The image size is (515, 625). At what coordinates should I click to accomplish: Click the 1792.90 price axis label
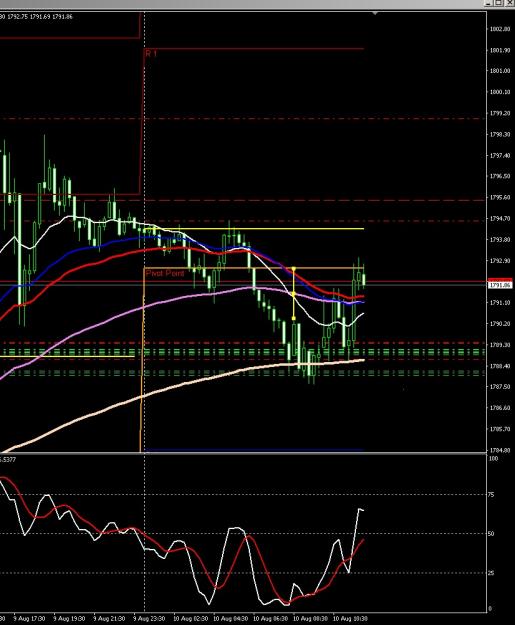(500, 261)
